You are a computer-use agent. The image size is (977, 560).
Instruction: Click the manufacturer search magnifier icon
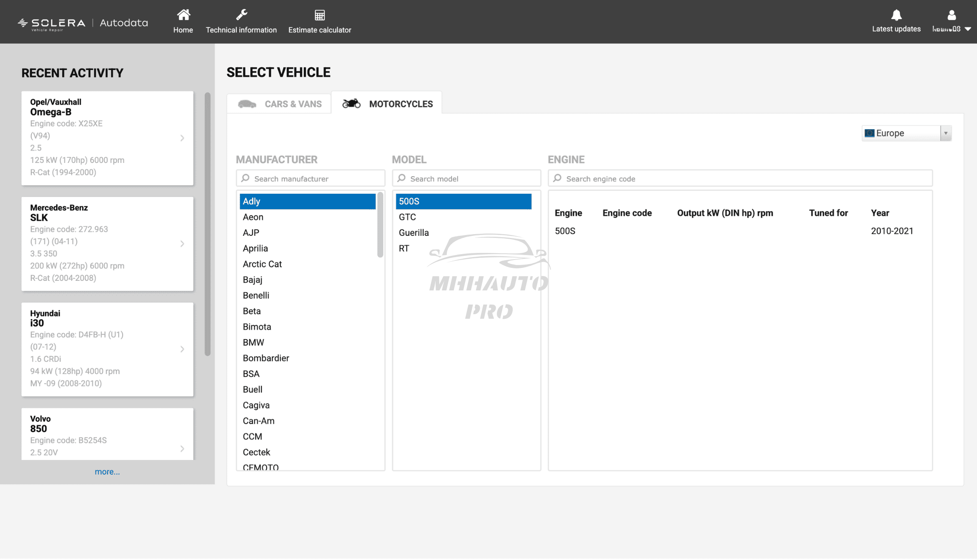[246, 178]
